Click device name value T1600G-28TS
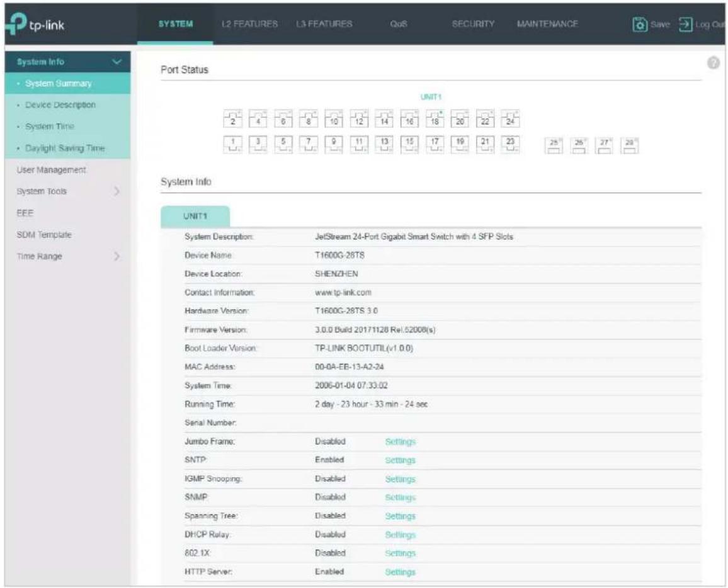 (x=339, y=255)
